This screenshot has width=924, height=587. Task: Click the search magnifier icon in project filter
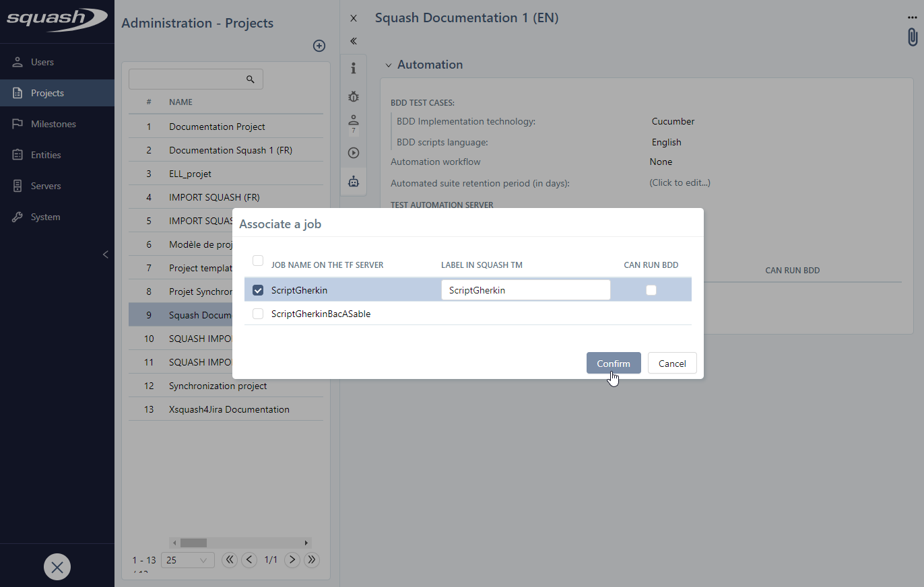coord(251,79)
